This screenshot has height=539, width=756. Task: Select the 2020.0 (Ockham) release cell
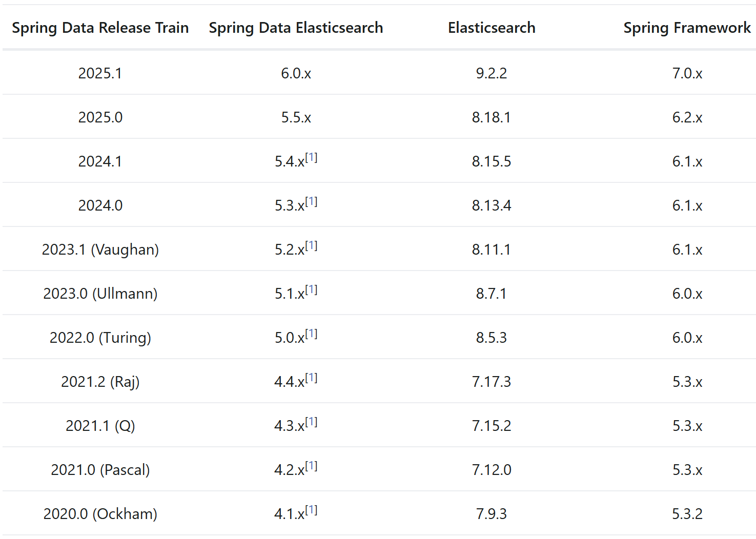[100, 514]
